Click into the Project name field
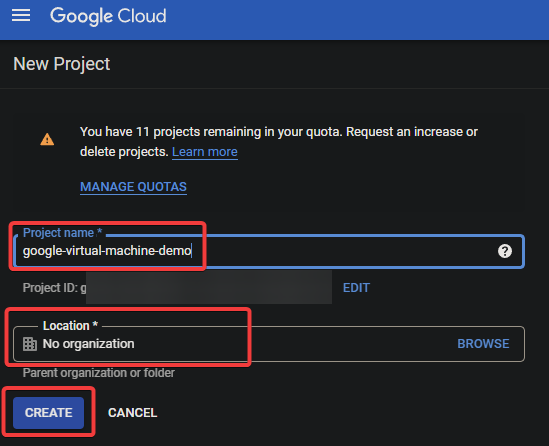Viewport: 549px width, 446px height. tap(269, 251)
